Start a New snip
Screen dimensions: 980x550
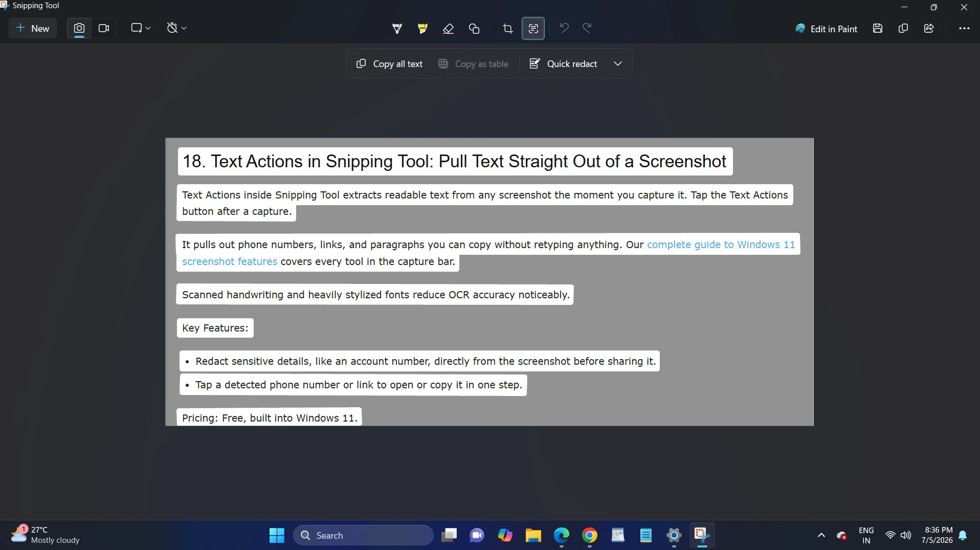tap(33, 29)
